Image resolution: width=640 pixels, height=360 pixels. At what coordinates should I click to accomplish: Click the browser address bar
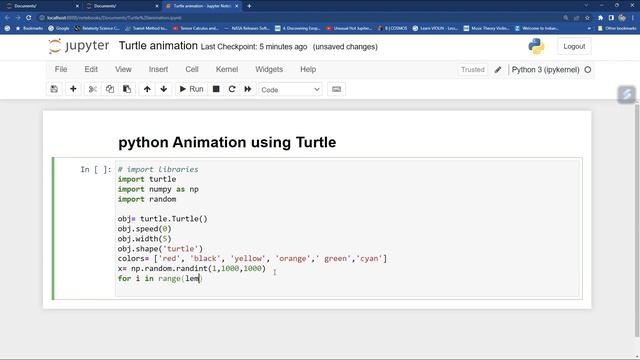coord(302,18)
